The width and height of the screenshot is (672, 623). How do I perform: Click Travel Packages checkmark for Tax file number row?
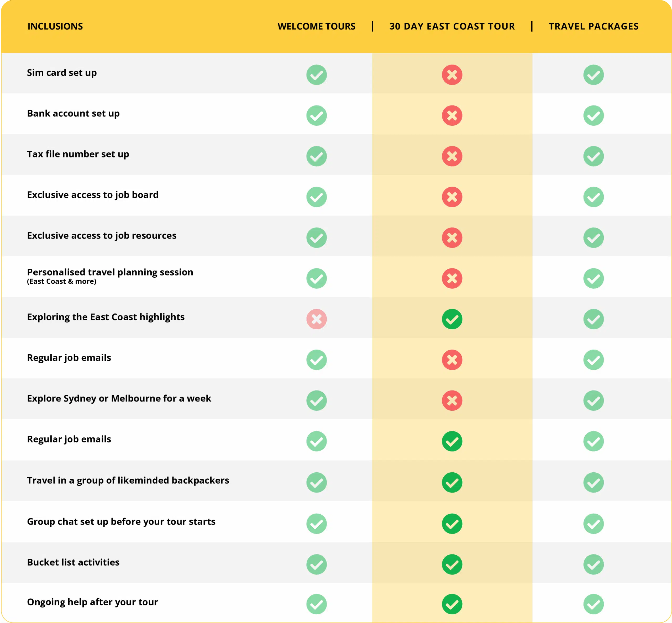594,156
